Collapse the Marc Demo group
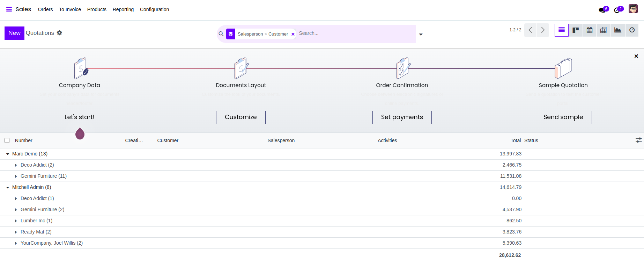 (x=8, y=154)
